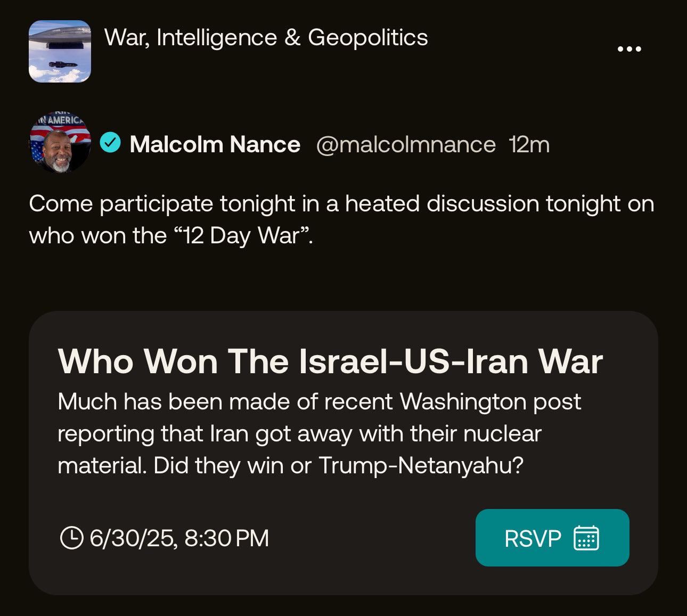Open the @malcolmnance handle
This screenshot has height=616, width=687.
[406, 144]
